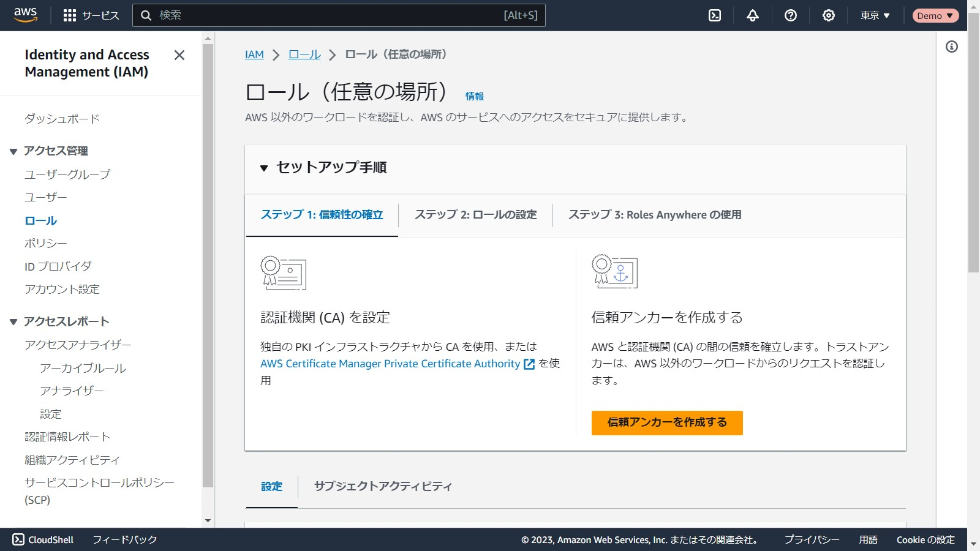Open the info panel icon at right
This screenshot has width=980, height=551.
(x=952, y=47)
